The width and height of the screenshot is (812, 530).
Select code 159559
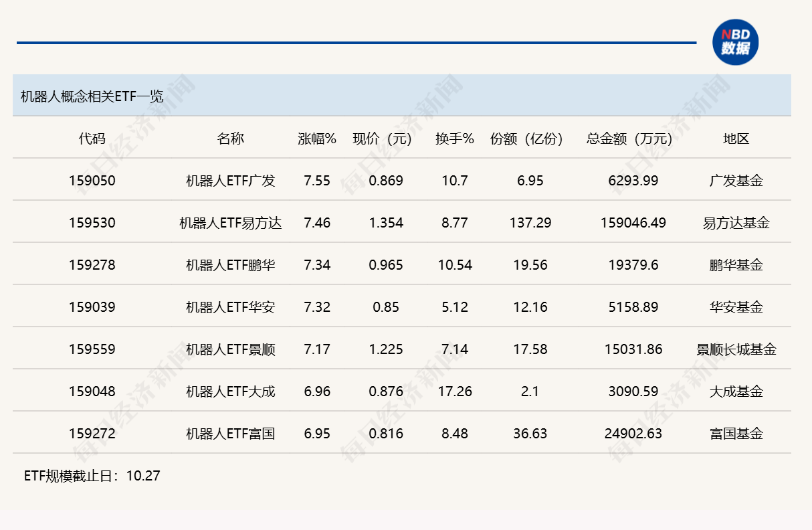click(x=92, y=349)
